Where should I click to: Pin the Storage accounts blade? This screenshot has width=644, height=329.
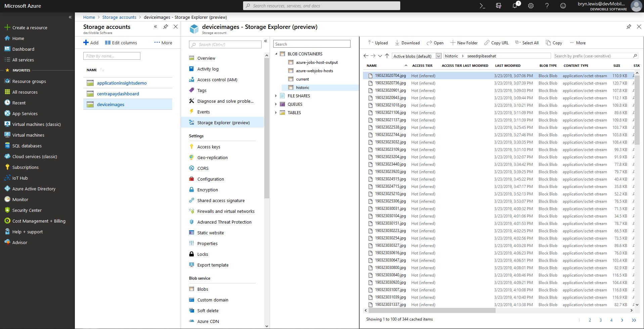coord(166,27)
